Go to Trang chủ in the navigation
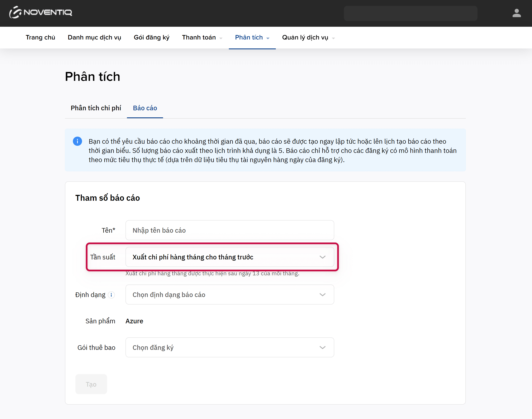This screenshot has width=532, height=419. tap(41, 38)
